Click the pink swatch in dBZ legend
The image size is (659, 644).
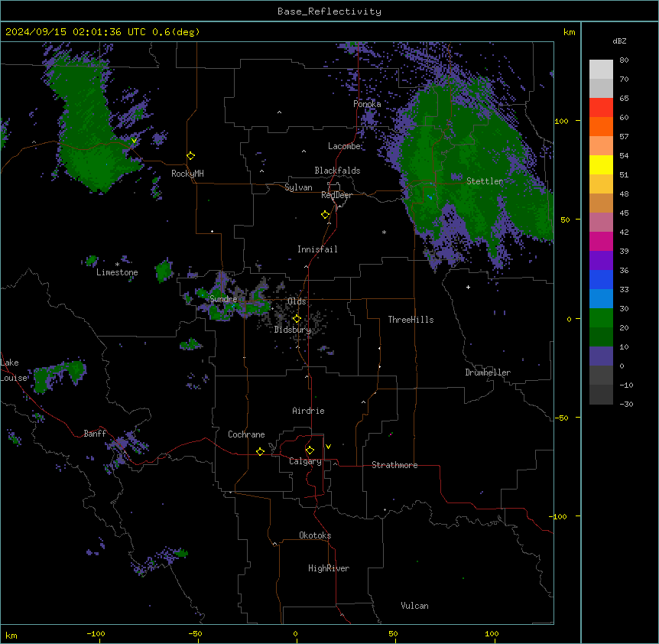coord(601,223)
